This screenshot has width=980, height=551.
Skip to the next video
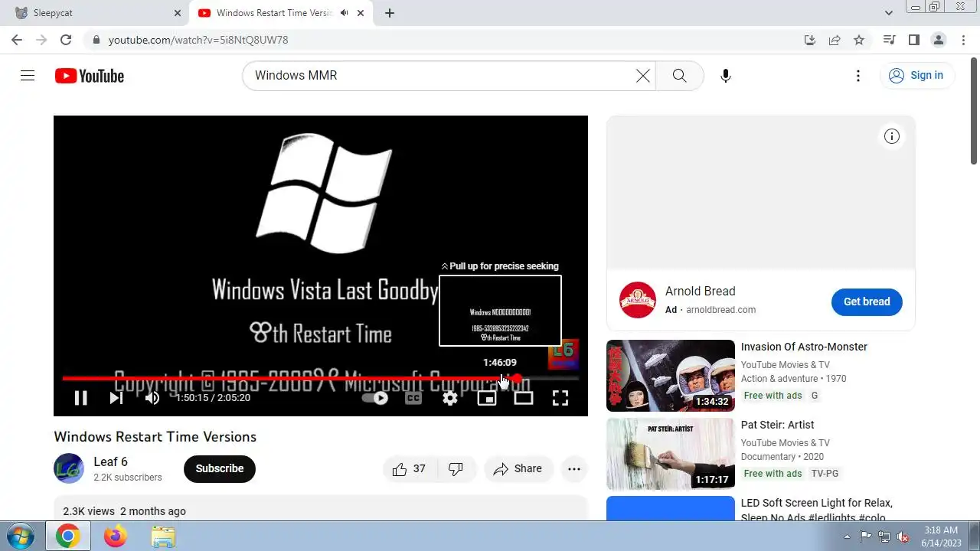(116, 398)
